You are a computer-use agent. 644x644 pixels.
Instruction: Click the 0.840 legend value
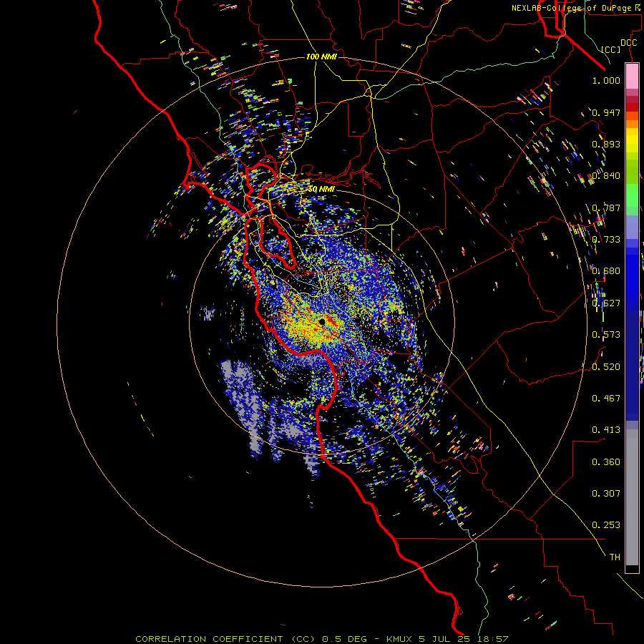(x=606, y=176)
